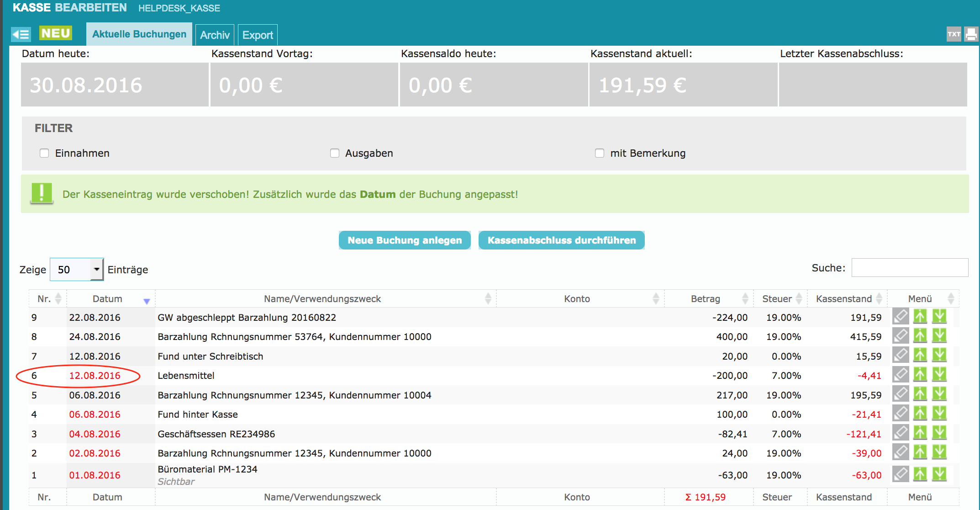
Task: Click the green NEU icon
Action: coord(55,33)
